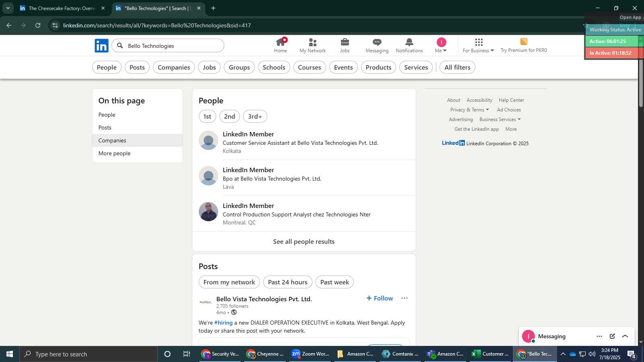Filter results by People
The height and width of the screenshot is (362, 644).
point(107,68)
